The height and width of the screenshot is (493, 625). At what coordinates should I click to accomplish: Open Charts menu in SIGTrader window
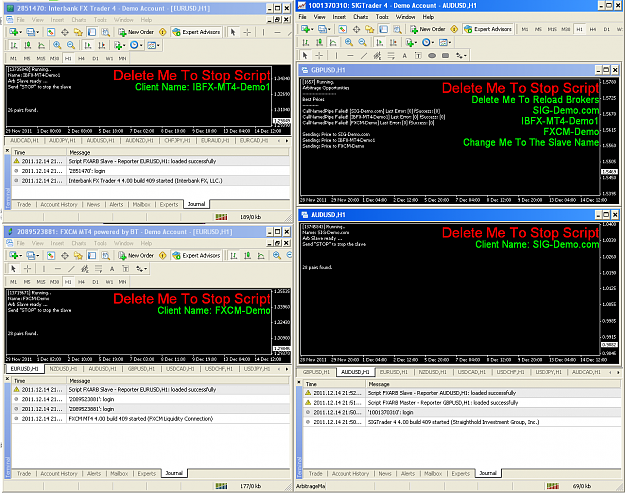[360, 17]
